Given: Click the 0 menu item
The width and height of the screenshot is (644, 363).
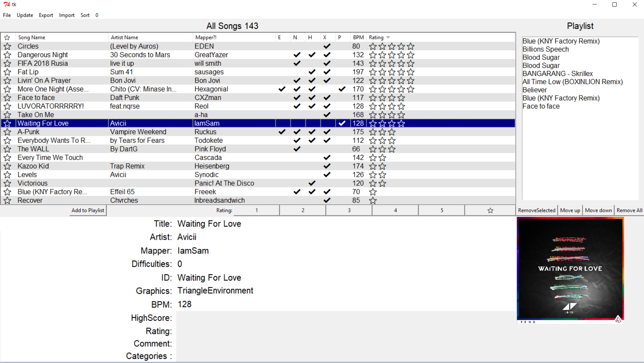Looking at the screenshot, I should 97,15.
